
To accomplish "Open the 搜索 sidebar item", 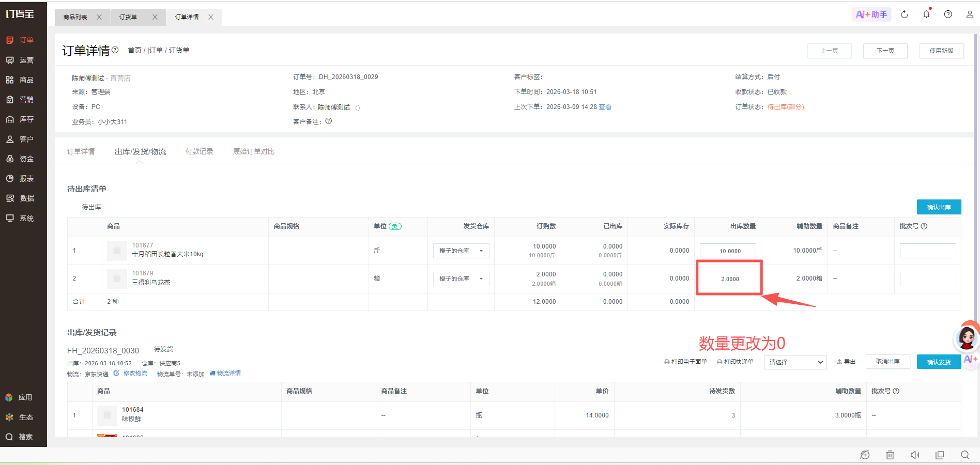I will click(x=20, y=437).
